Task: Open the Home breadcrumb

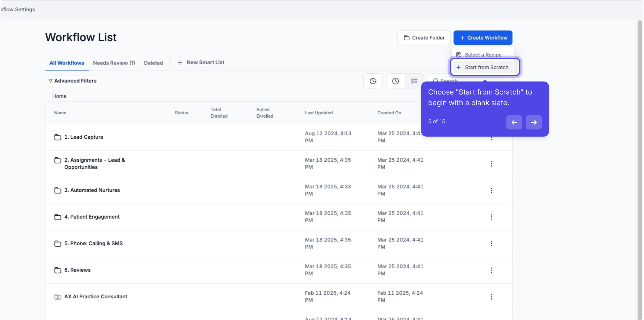Action: (x=59, y=96)
